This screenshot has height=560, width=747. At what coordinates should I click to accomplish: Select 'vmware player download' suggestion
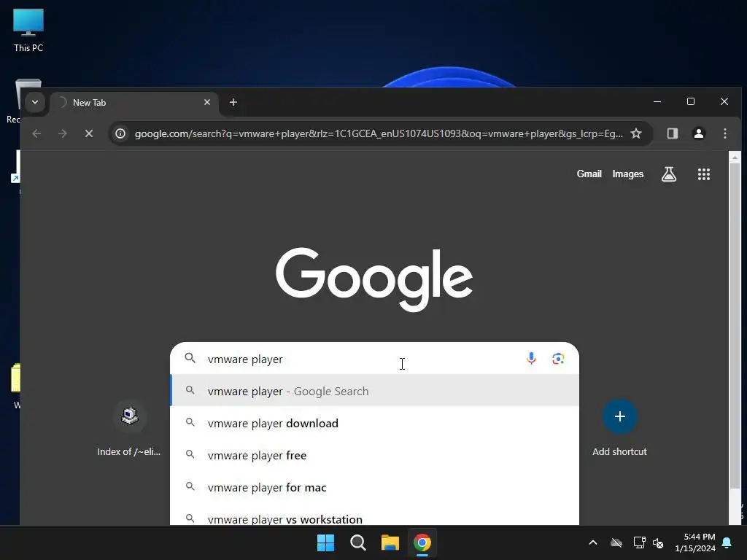pos(375,423)
